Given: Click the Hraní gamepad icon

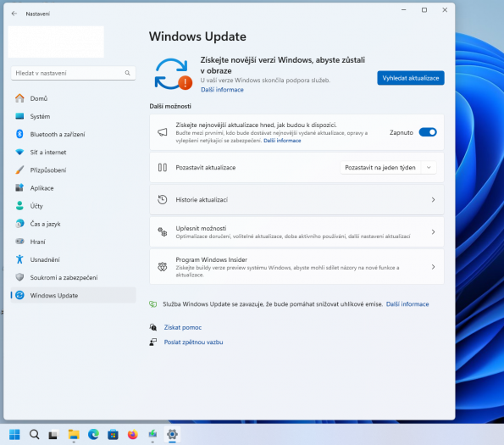Looking at the screenshot, I should 19,242.
